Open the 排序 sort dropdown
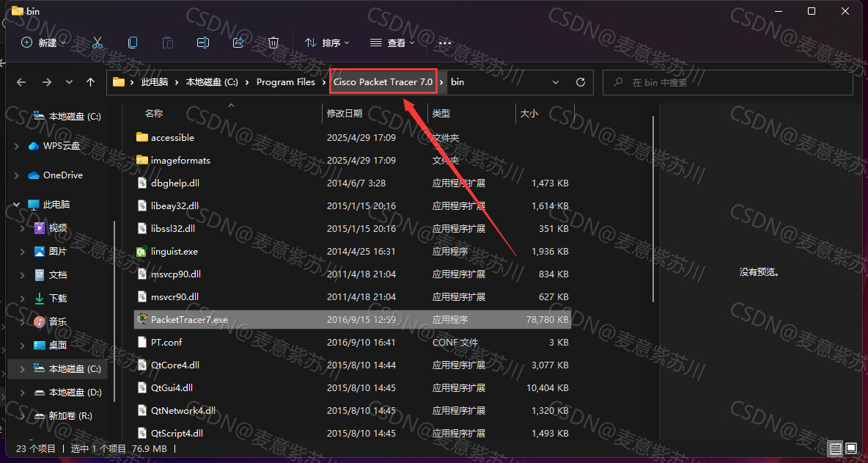Image resolution: width=868 pixels, height=463 pixels. click(x=327, y=43)
